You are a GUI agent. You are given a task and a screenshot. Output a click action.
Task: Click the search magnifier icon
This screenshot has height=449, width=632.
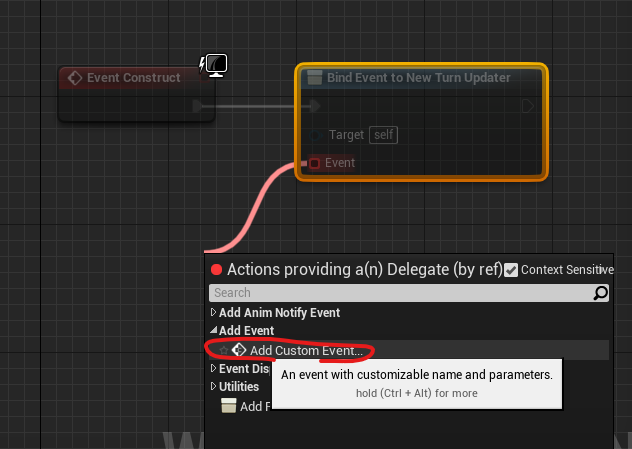(x=601, y=293)
